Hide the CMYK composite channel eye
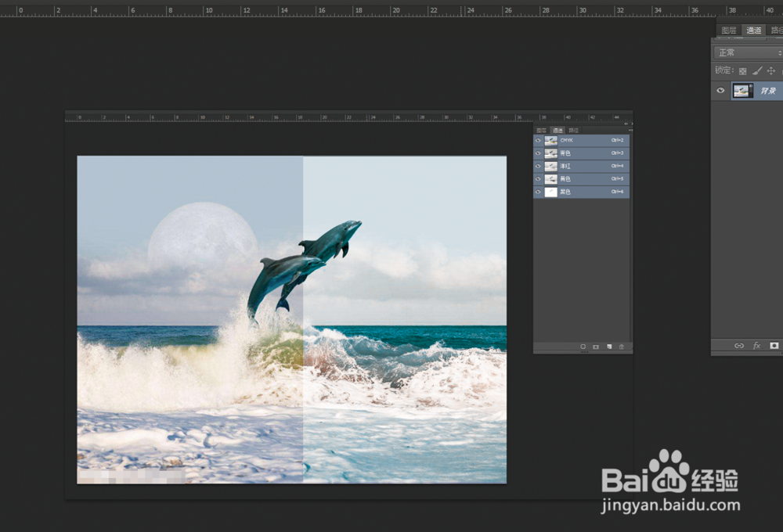This screenshot has width=783, height=532. point(538,141)
